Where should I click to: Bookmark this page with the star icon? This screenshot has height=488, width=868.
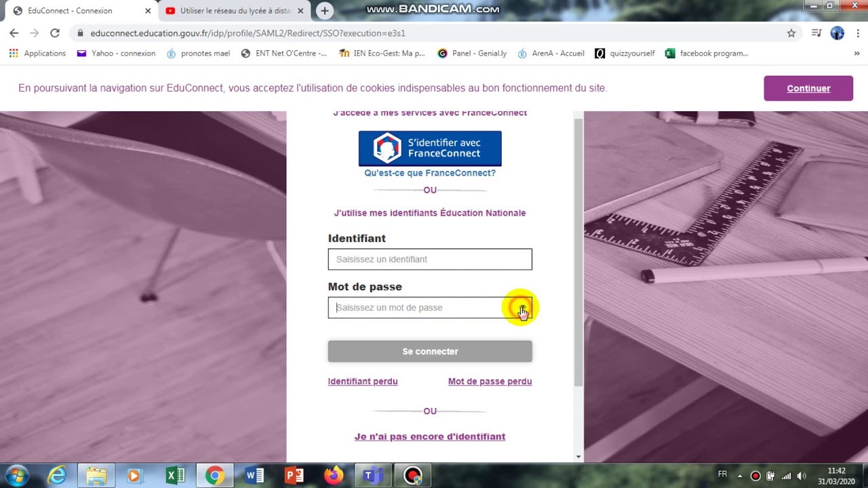pos(791,33)
